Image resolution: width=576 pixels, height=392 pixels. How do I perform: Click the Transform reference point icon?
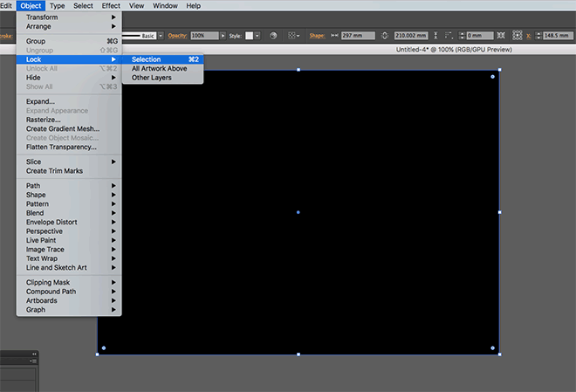coord(515,36)
